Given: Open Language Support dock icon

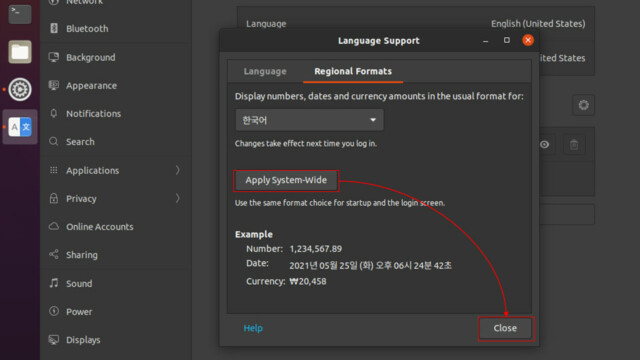Looking at the screenshot, I should pyautogui.click(x=20, y=127).
